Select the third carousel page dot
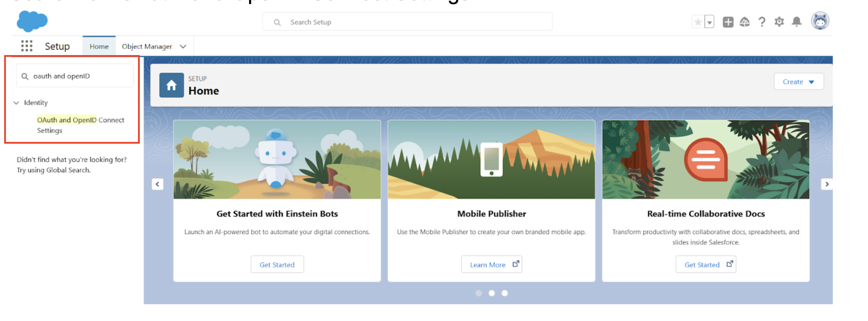 505,293
